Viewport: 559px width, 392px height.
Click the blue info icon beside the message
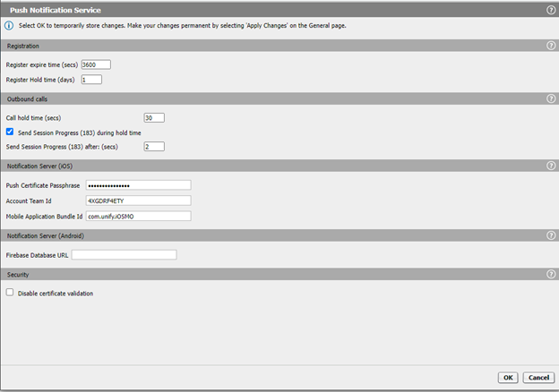[9, 26]
